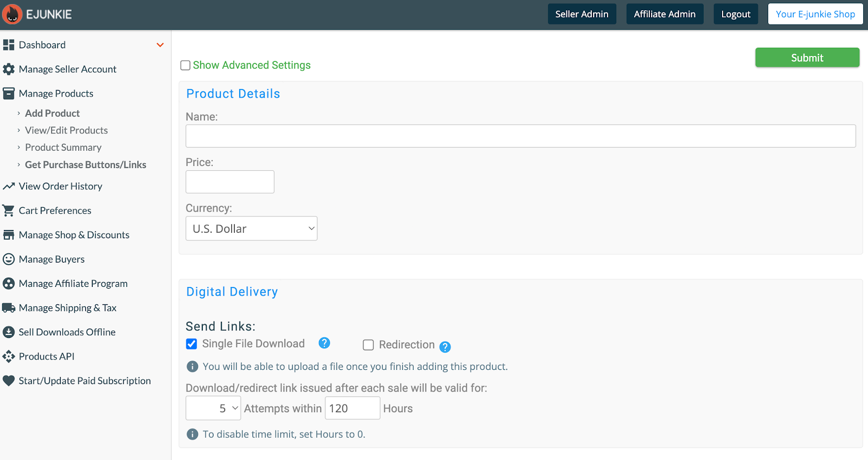This screenshot has width=868, height=460.
Task: Go to Products API page
Action: 47,356
